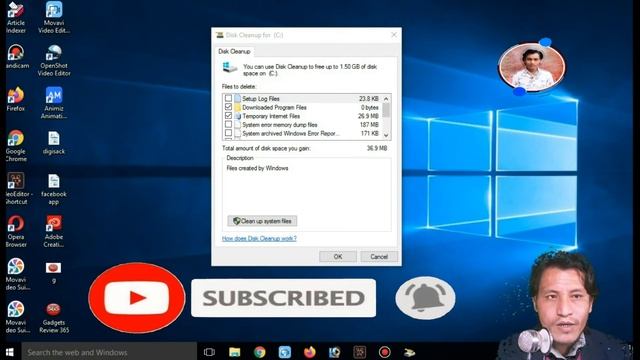Open the Firefox desktop shortcut
640x360 pixels.
16,99
